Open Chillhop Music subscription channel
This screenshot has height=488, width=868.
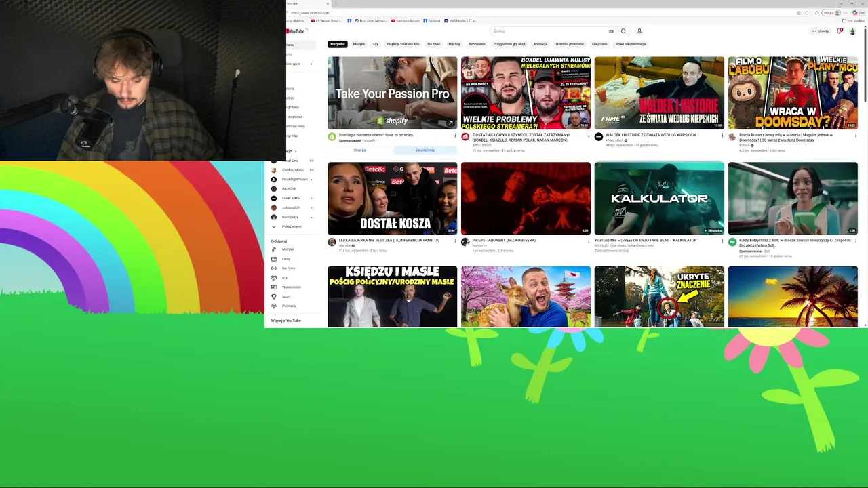pyautogui.click(x=292, y=170)
